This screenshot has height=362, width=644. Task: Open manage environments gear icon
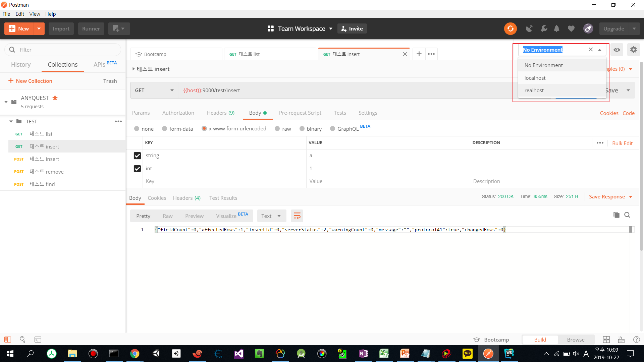(633, 50)
